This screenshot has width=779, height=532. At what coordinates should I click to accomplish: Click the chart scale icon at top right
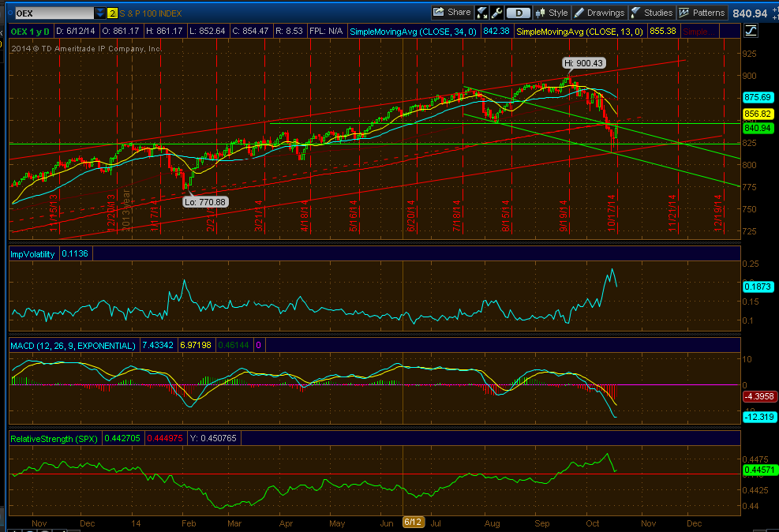click(750, 31)
